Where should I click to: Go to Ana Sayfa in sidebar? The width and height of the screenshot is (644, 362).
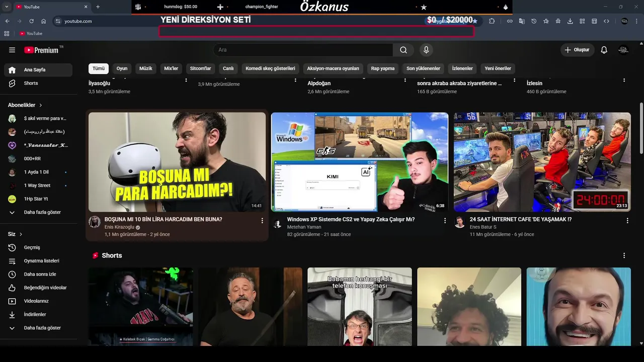tap(38, 70)
